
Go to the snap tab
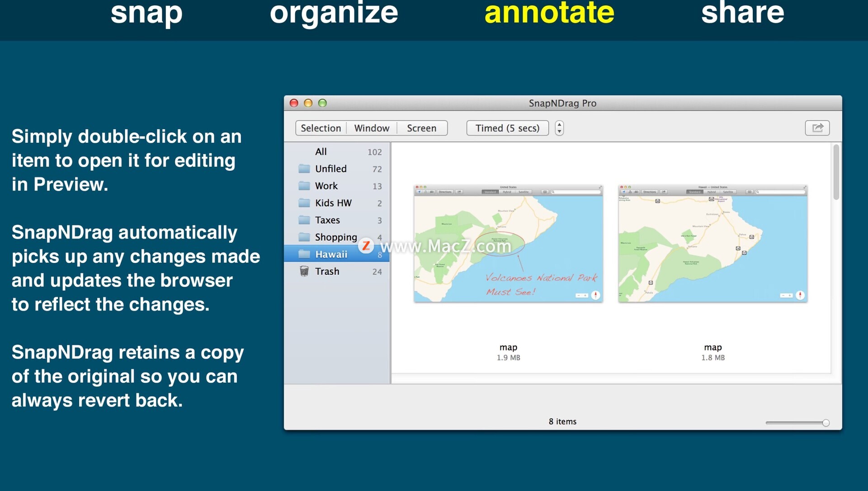[146, 13]
